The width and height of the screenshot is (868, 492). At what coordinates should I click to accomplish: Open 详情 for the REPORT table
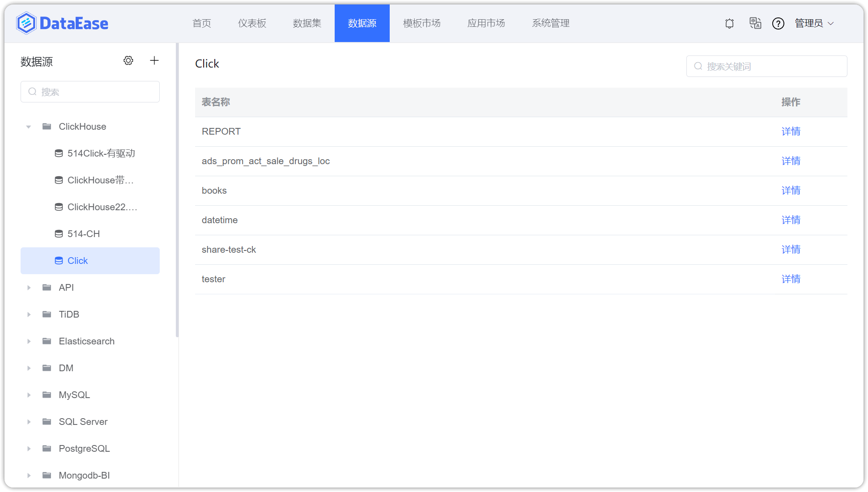791,131
